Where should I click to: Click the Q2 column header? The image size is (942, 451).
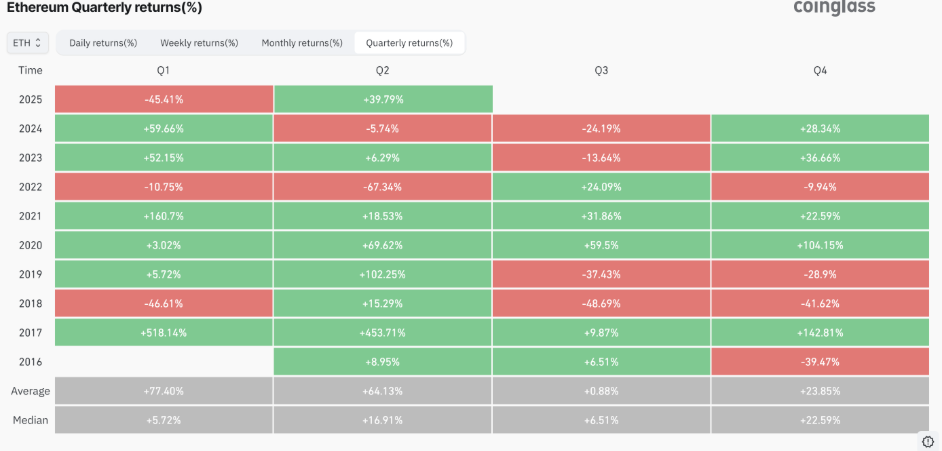click(383, 71)
